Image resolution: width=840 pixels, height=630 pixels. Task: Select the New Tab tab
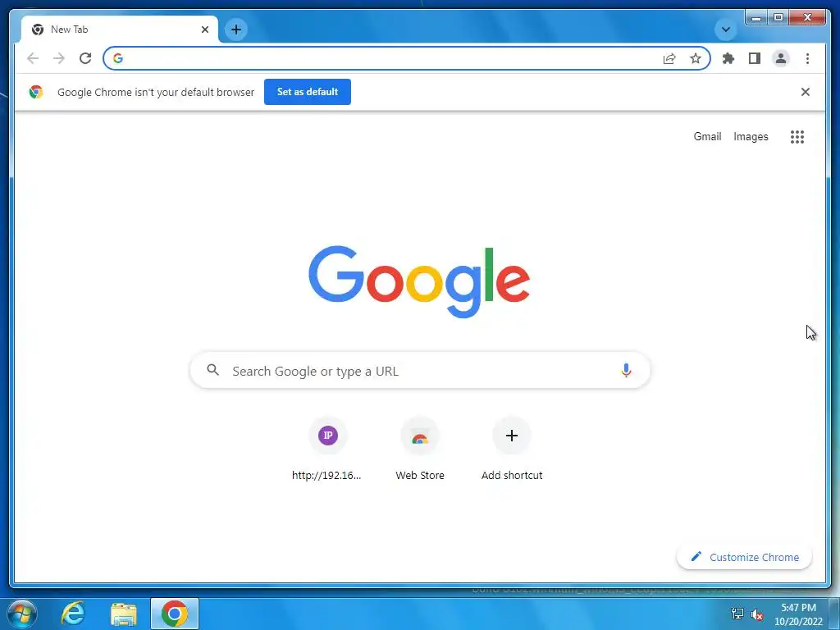[x=119, y=30]
